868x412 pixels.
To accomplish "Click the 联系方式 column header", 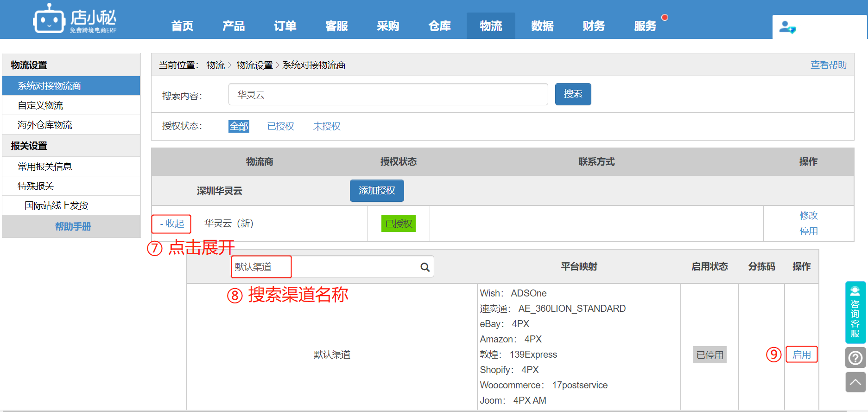I will [x=596, y=161].
